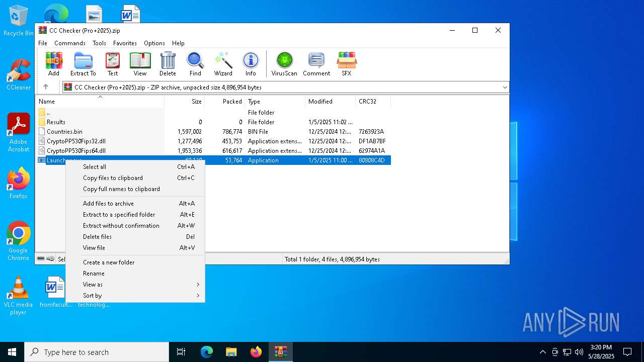
Task: Choose Add files to archive
Action: tap(135, 204)
